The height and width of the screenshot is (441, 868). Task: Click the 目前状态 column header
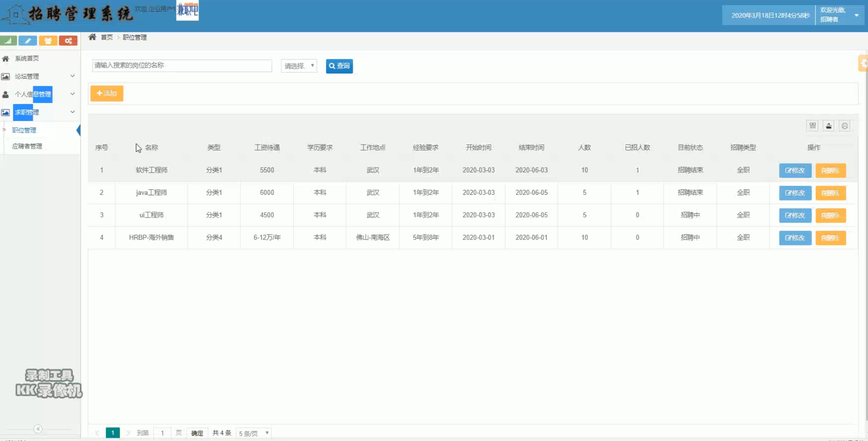690,147
